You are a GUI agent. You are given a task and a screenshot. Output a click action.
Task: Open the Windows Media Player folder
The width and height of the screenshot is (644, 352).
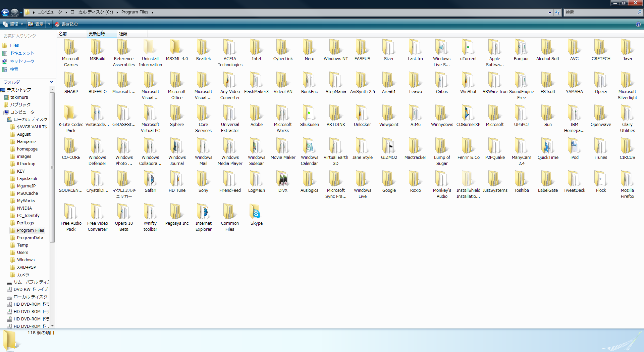click(230, 151)
